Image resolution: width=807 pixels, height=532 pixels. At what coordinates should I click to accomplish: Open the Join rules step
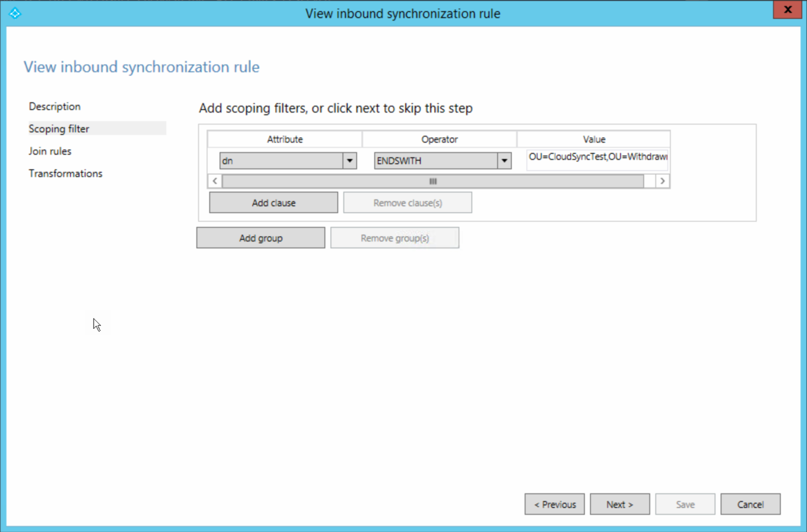[49, 151]
